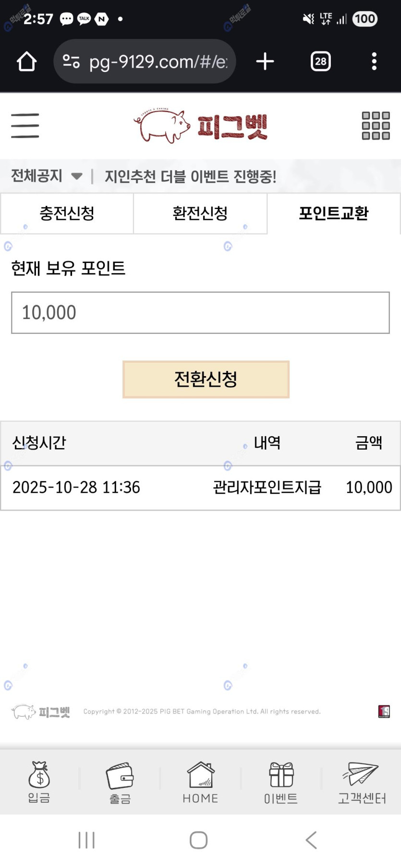The height and width of the screenshot is (868, 401).
Task: Tap the browser address bar URL
Action: coord(158,61)
